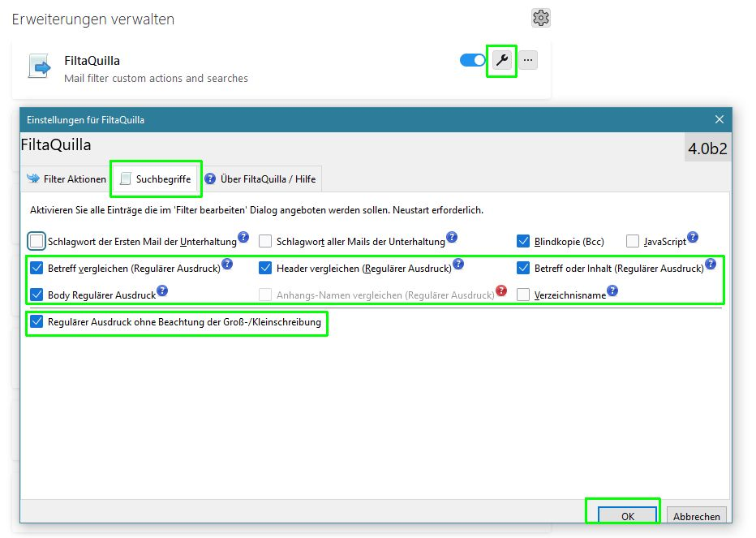756x538 pixels.
Task: Uncheck Betreff vergleichen (Regulärer Ausdruck)
Action: point(37,268)
